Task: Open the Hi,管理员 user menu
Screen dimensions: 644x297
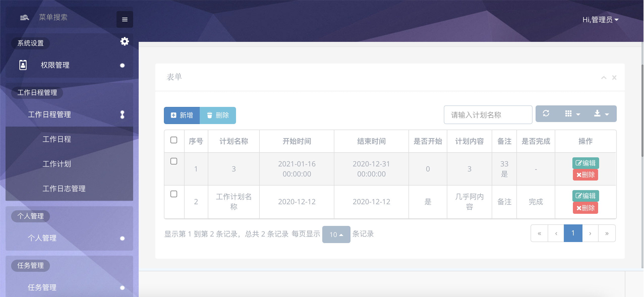Action: (x=600, y=20)
